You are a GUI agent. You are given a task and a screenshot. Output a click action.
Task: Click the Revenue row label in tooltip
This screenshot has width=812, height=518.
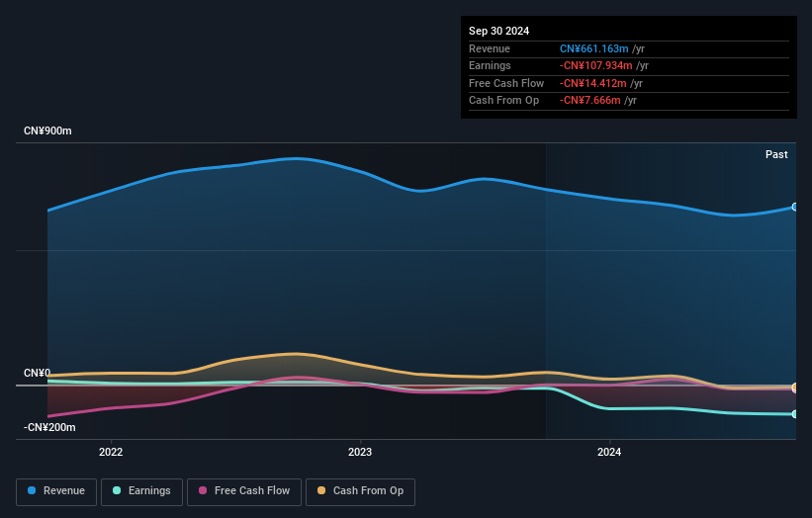[490, 48]
